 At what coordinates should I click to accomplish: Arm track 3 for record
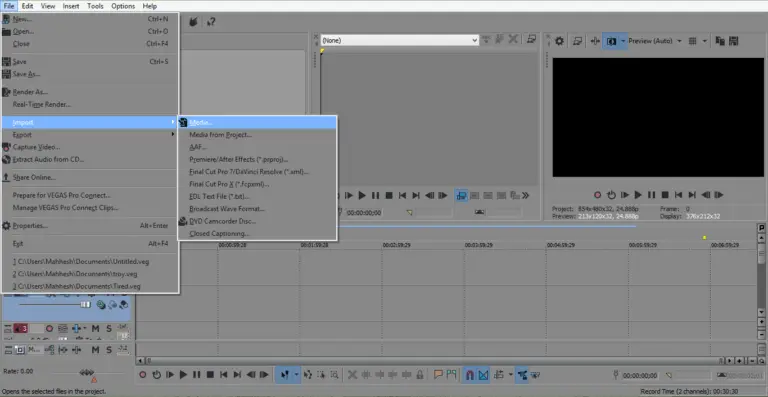click(x=49, y=328)
